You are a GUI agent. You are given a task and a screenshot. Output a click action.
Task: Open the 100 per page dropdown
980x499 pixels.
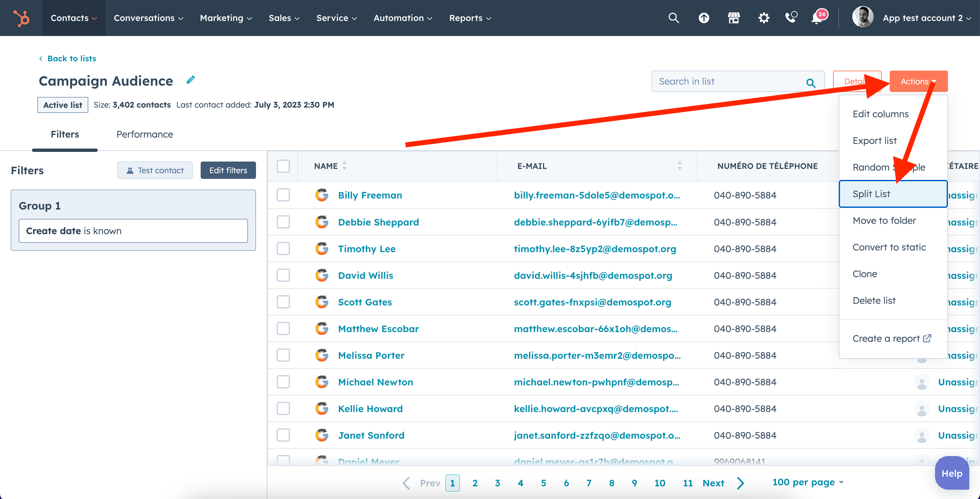(x=808, y=482)
